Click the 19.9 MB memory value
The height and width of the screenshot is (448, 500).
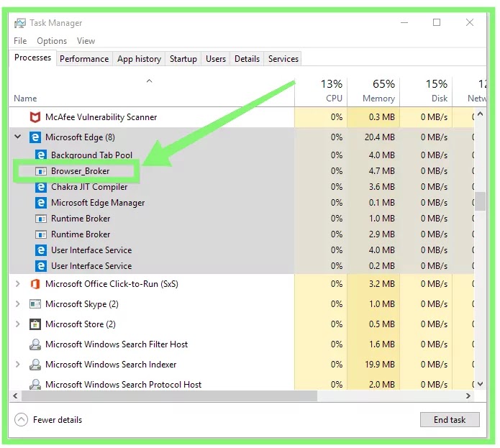pyautogui.click(x=380, y=365)
